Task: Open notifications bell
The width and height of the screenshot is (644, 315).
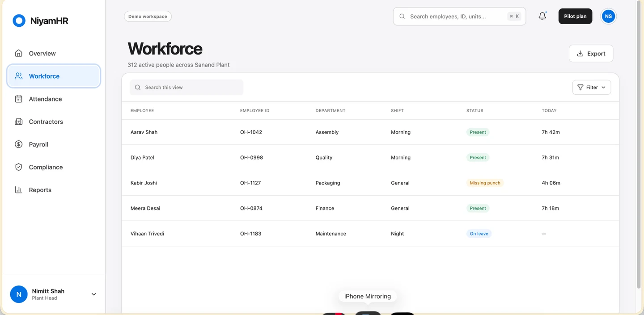Action: [542, 16]
